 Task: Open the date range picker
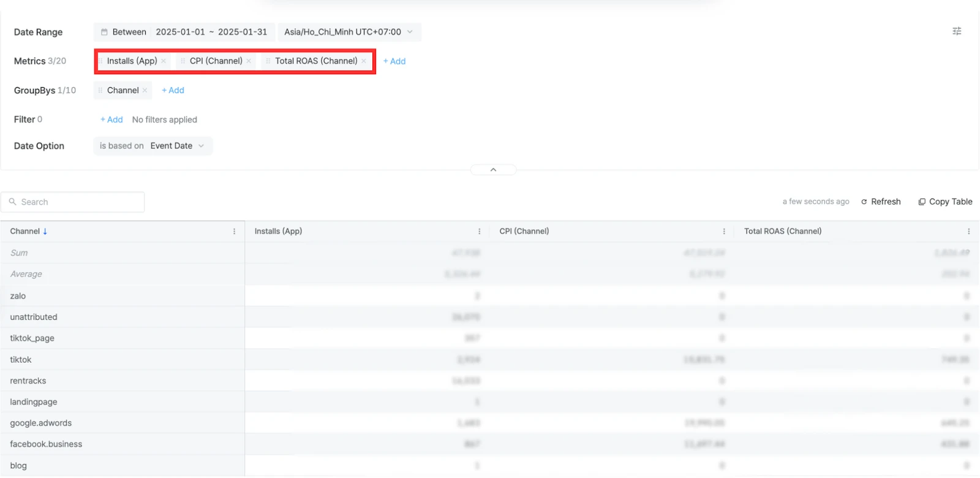(184, 32)
